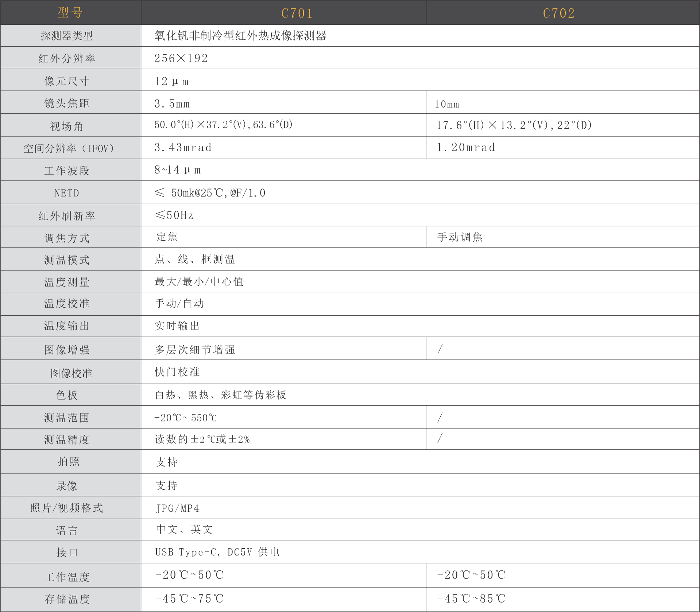Click the C702 column header

coord(563,13)
